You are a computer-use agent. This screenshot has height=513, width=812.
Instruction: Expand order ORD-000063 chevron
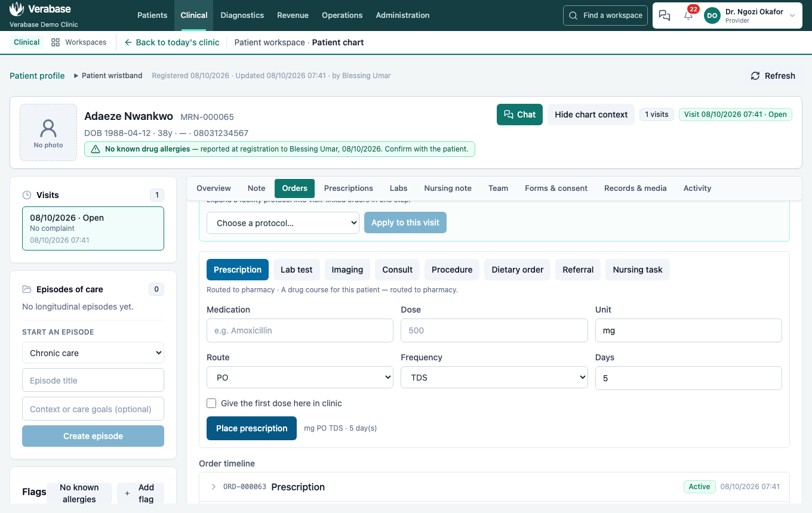coord(214,487)
